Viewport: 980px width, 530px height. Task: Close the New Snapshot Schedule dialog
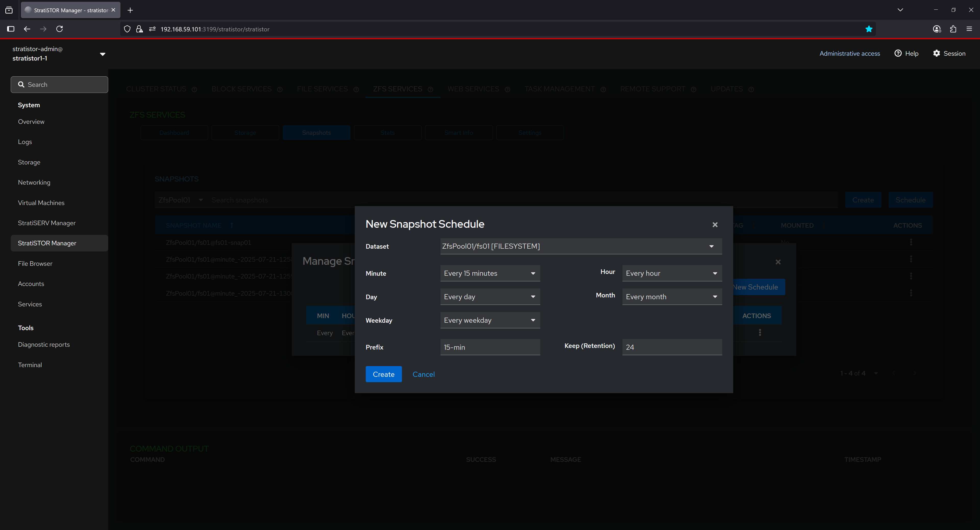coord(715,225)
